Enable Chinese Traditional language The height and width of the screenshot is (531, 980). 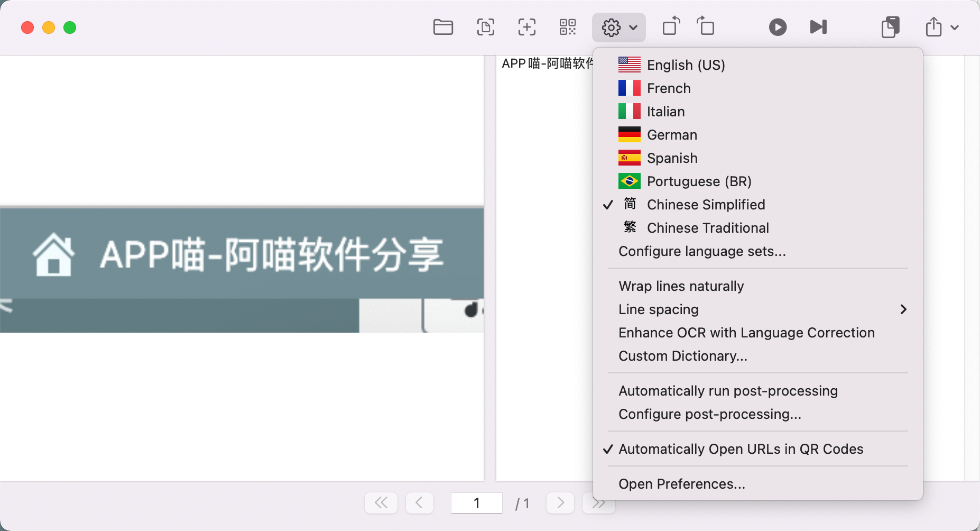coord(758,228)
